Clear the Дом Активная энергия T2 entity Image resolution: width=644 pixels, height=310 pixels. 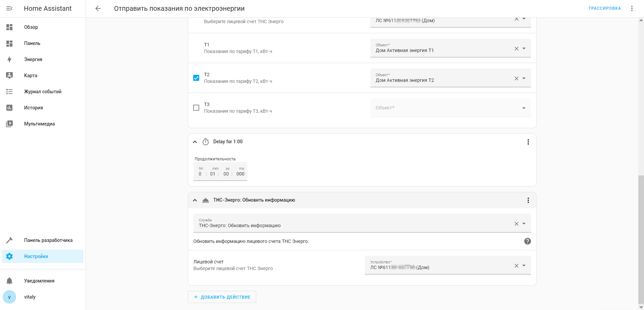coord(517,79)
